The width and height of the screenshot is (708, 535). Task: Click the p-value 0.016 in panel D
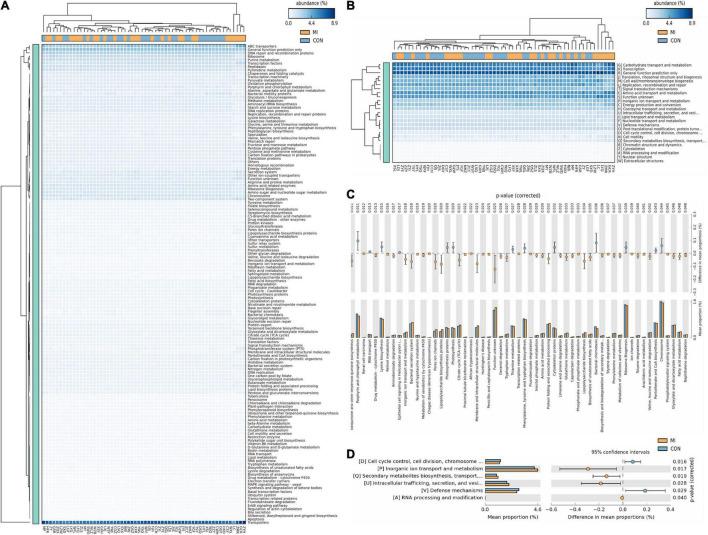[x=679, y=461]
